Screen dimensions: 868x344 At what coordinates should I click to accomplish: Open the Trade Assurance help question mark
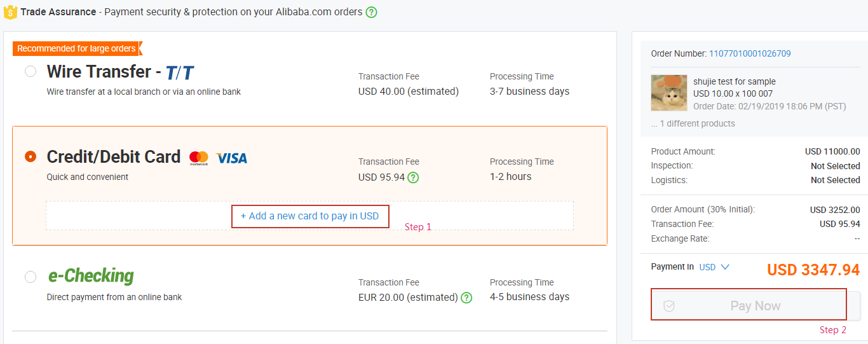click(371, 12)
